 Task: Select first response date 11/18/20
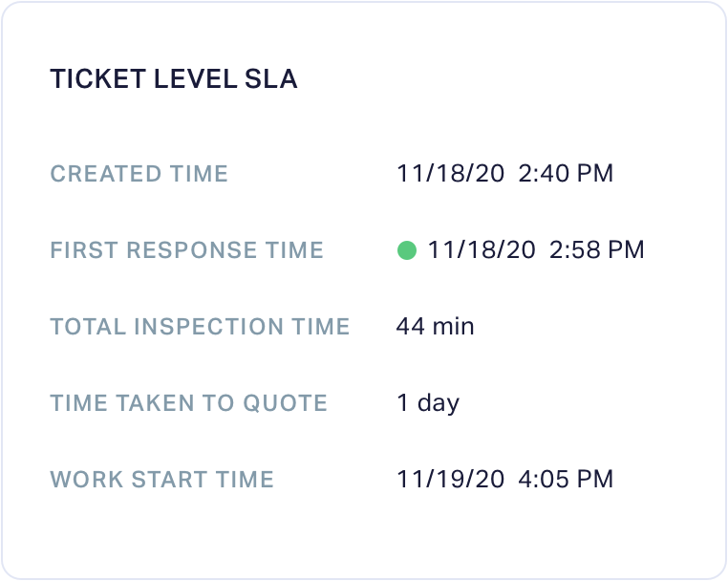482,249
